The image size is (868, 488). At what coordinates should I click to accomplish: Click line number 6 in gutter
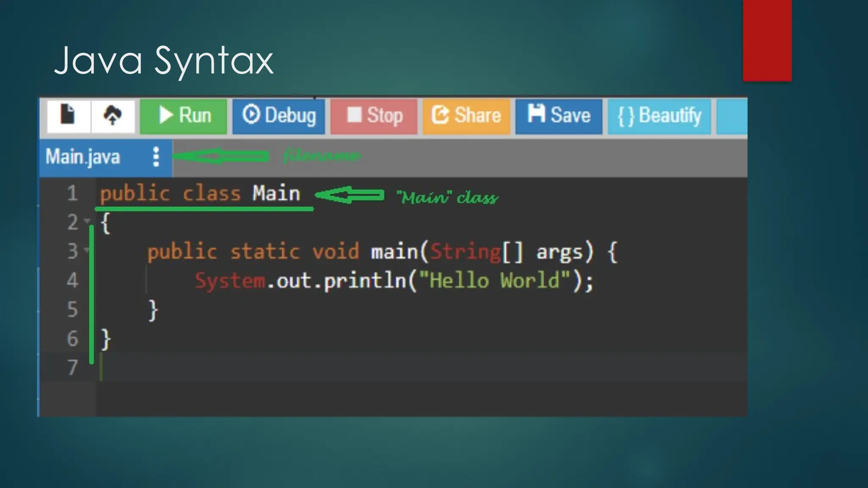pos(72,339)
